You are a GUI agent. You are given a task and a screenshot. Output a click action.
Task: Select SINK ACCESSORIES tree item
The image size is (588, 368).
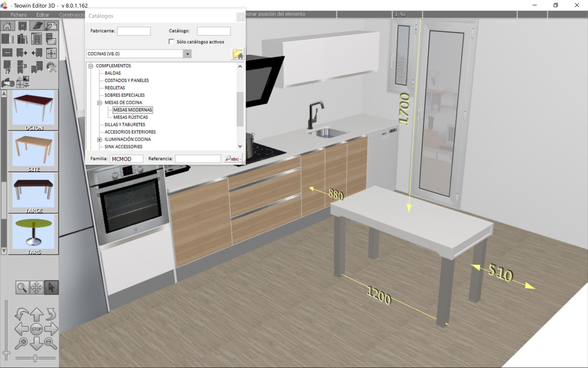click(x=123, y=147)
